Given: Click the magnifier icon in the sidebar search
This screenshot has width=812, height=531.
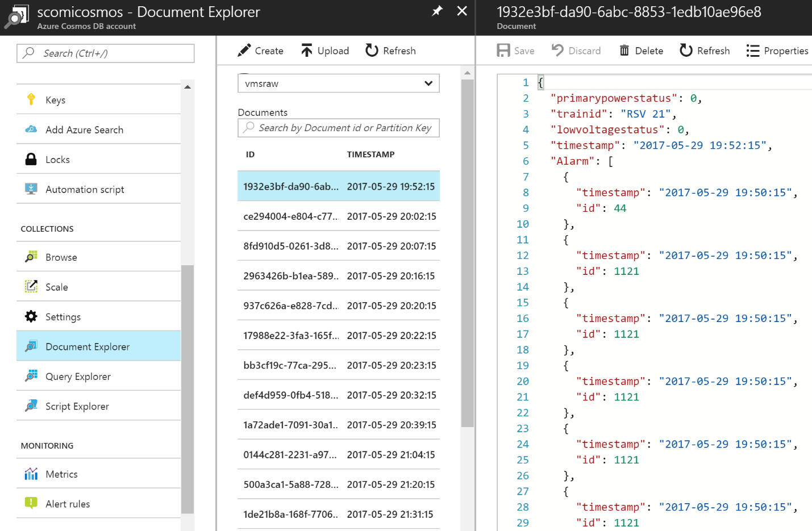Looking at the screenshot, I should pyautogui.click(x=28, y=53).
